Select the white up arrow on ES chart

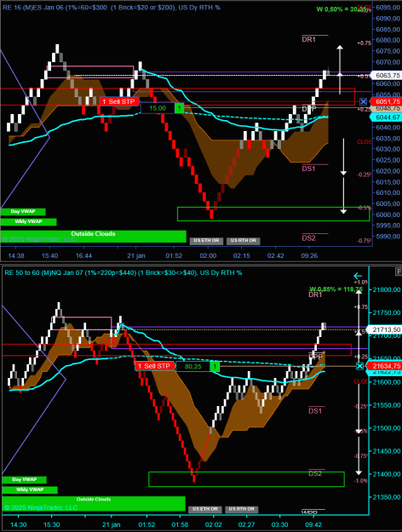[x=340, y=70]
